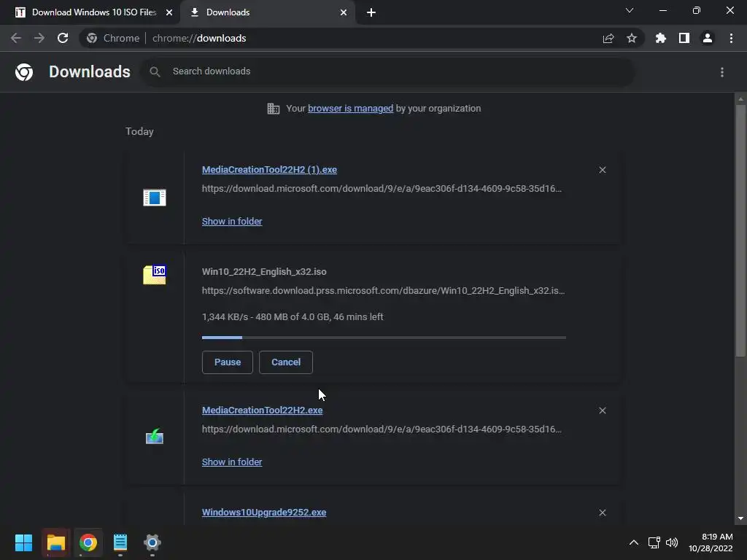
Task: Click the Win10_22H2_English_x32.iso filename
Action: [264, 272]
